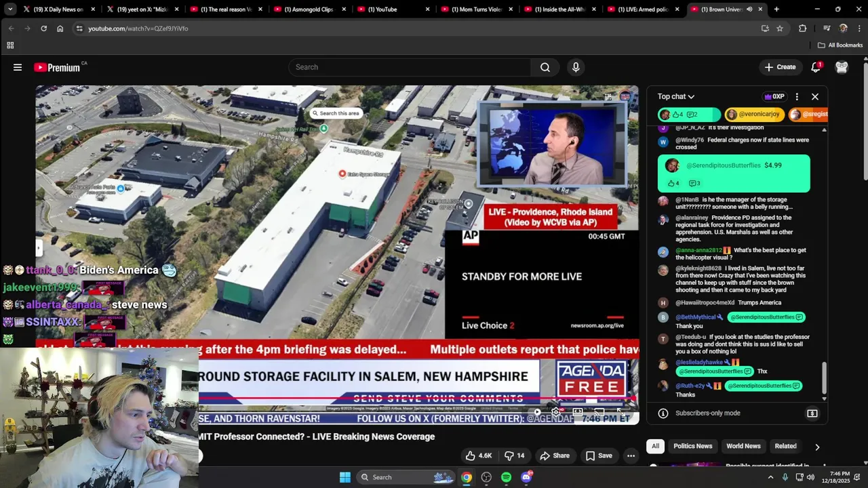
Task: Dislike the video with 14 dislikes
Action: pos(515,455)
